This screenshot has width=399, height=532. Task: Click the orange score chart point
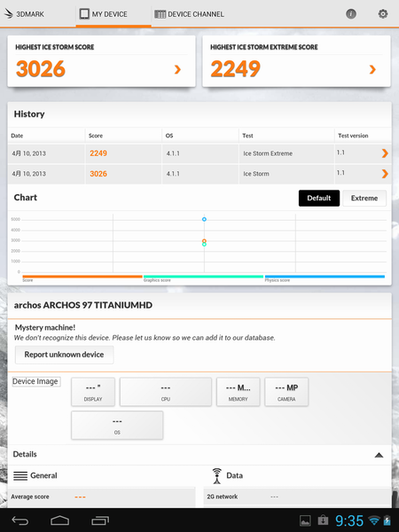(204, 241)
